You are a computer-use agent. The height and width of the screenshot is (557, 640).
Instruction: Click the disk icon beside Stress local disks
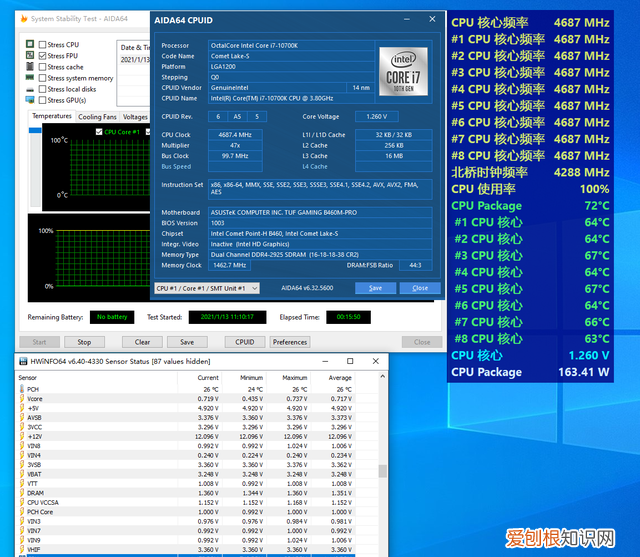30,89
